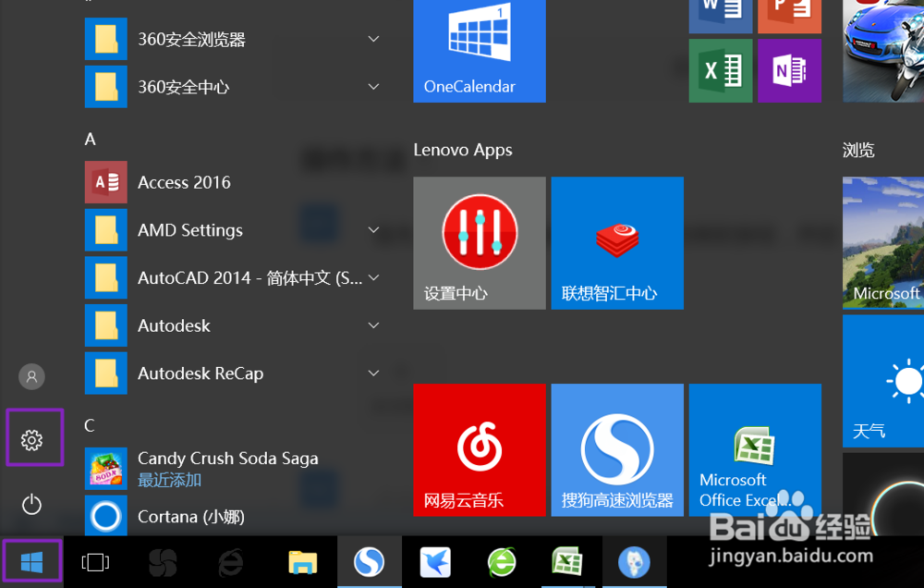The width and height of the screenshot is (924, 588).
Task: Open Task View on the taskbar
Action: pyautogui.click(x=95, y=562)
